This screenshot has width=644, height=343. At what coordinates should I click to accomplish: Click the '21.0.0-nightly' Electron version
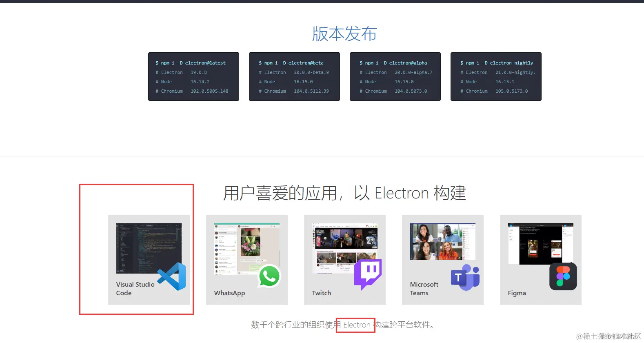point(515,72)
